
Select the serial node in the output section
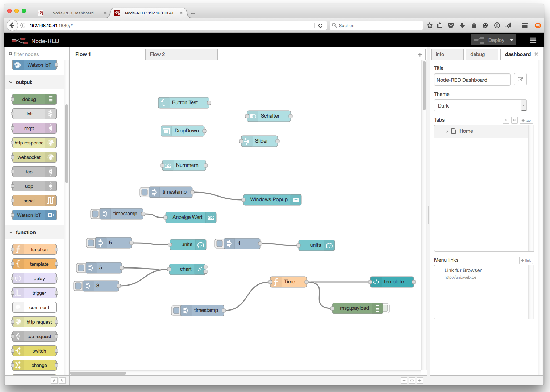click(34, 201)
